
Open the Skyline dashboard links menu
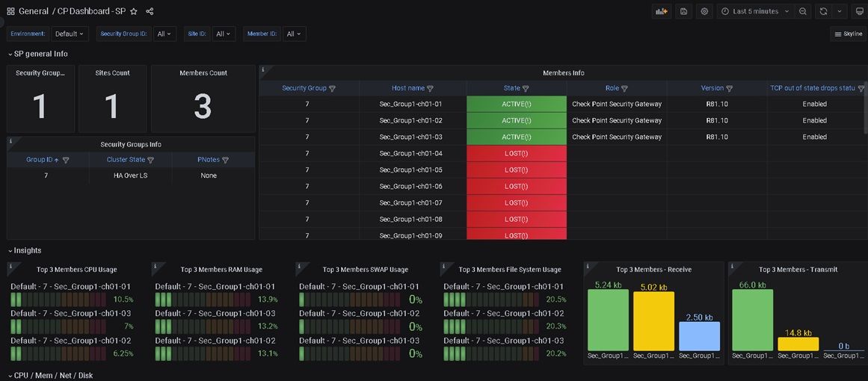tap(849, 34)
